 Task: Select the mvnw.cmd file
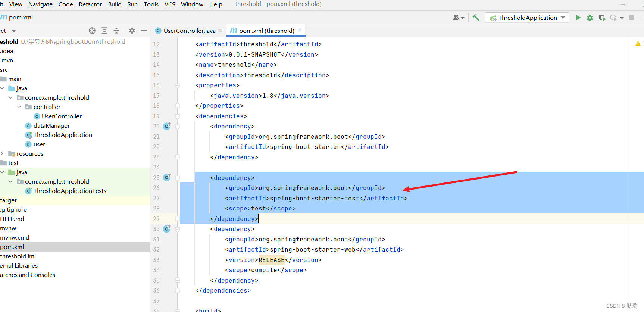15,237
